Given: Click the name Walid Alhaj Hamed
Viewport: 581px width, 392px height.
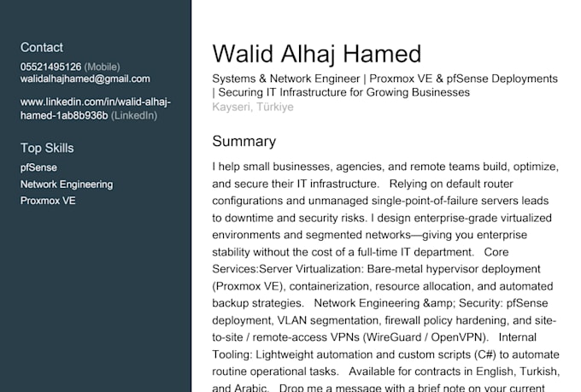Looking at the screenshot, I should click(x=317, y=54).
